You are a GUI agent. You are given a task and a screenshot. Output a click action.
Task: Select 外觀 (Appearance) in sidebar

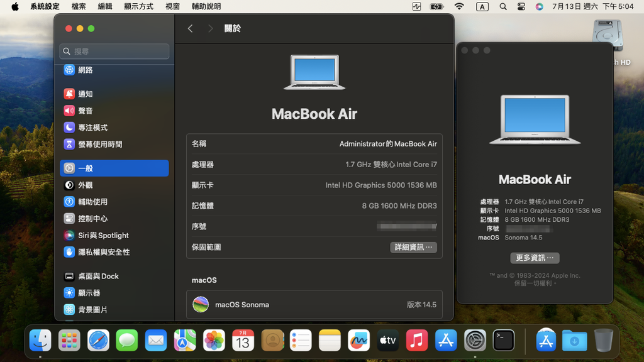click(x=114, y=185)
